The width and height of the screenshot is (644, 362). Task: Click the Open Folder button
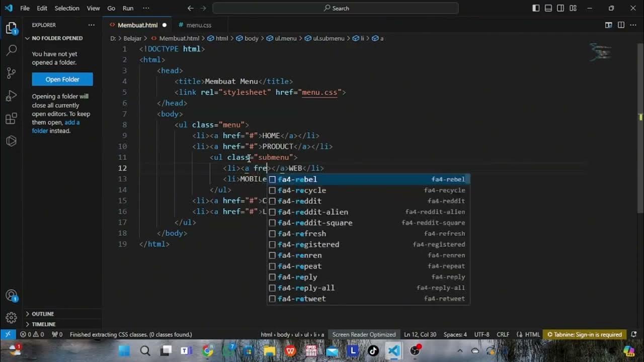62,79
